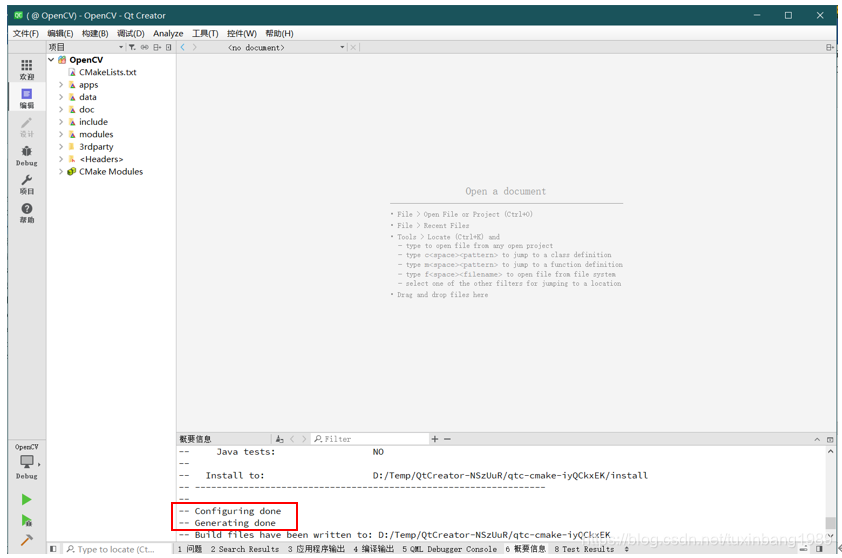The image size is (842, 558).
Task: Open the OpenCV Debug kit selector
Action: (27, 462)
